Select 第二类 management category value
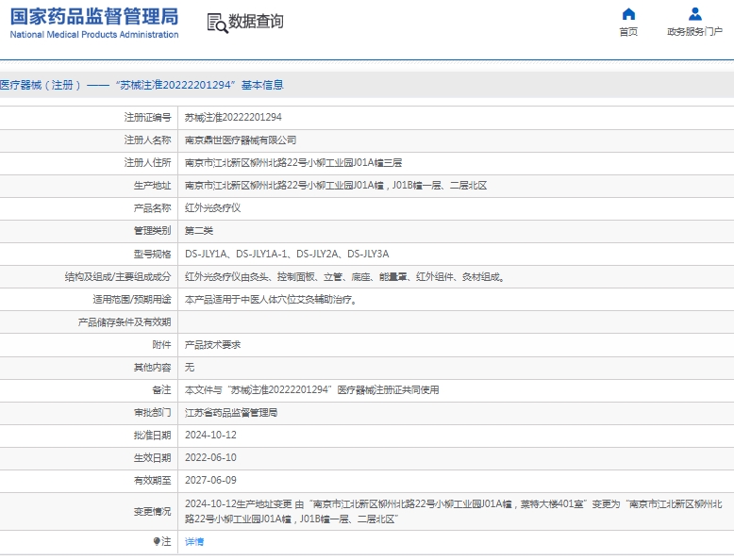This screenshot has height=560, width=734. point(199,231)
